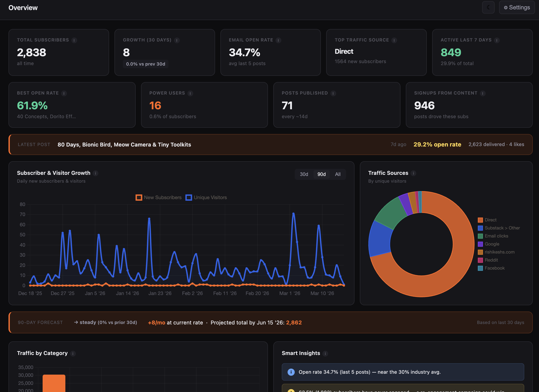Open latest post title link
The width and height of the screenshot is (539, 392).
(124, 144)
